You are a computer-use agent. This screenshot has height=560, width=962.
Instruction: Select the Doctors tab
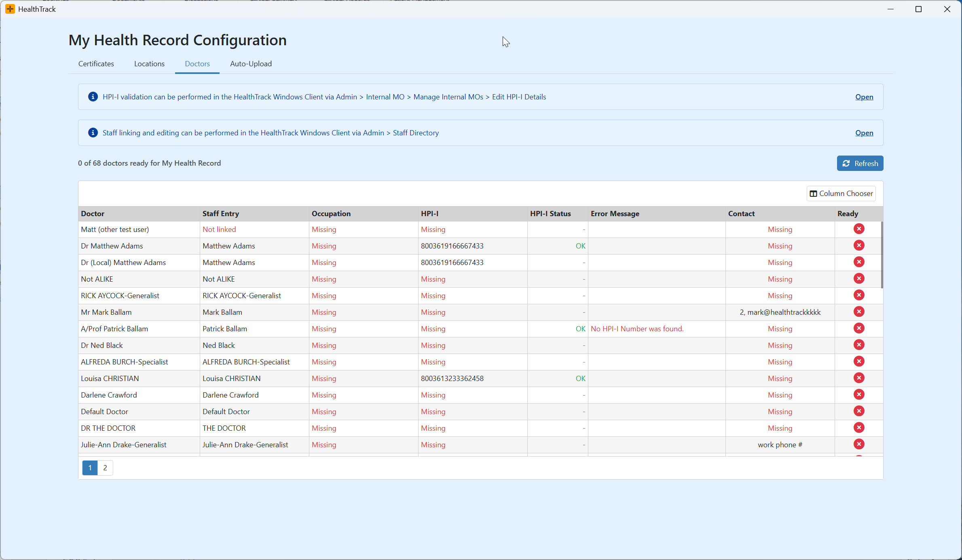point(197,64)
